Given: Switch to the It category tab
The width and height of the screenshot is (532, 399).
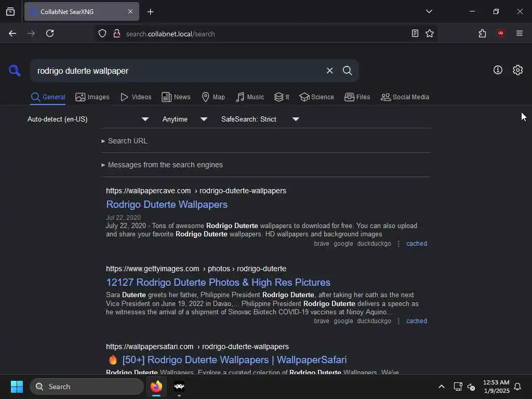Looking at the screenshot, I should tap(281, 97).
